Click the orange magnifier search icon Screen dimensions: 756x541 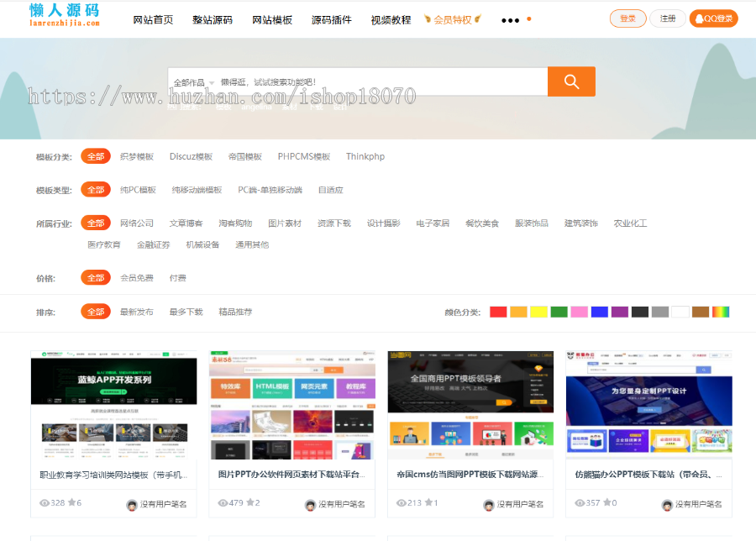point(571,81)
